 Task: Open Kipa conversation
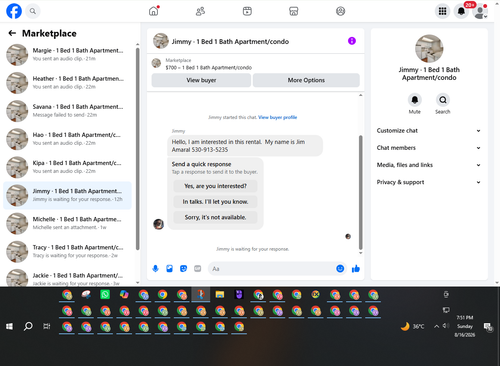click(68, 167)
